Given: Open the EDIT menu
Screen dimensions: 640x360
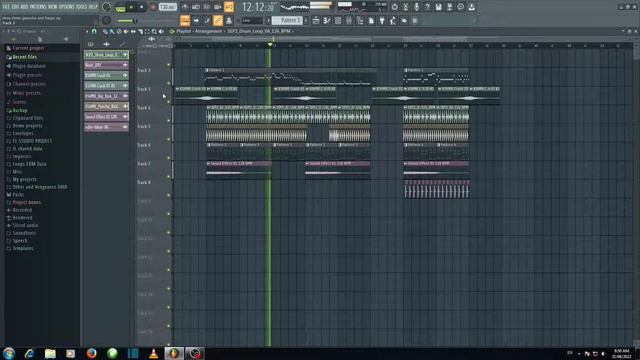Looking at the screenshot, I should (x=16, y=7).
